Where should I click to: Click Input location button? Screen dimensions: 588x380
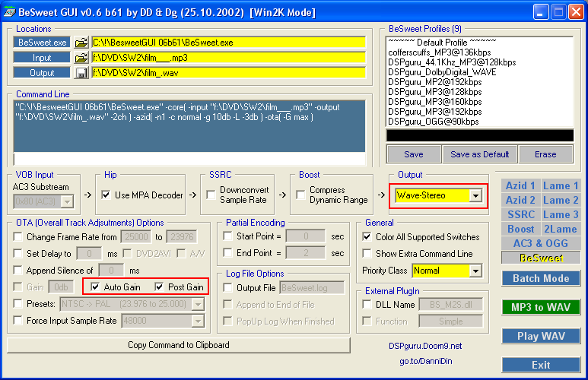(42, 58)
